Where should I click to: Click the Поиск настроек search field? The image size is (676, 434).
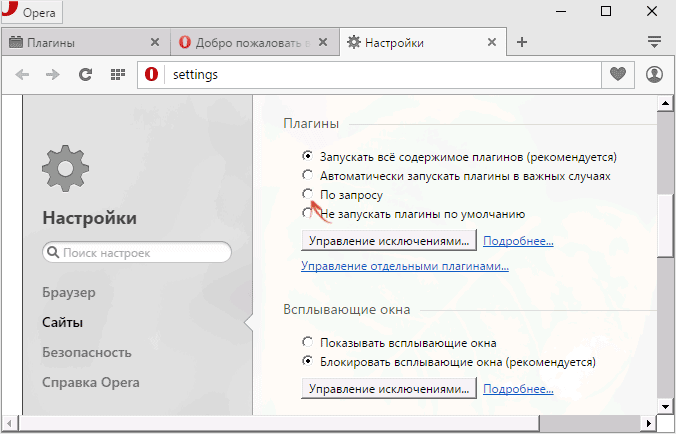point(137,253)
